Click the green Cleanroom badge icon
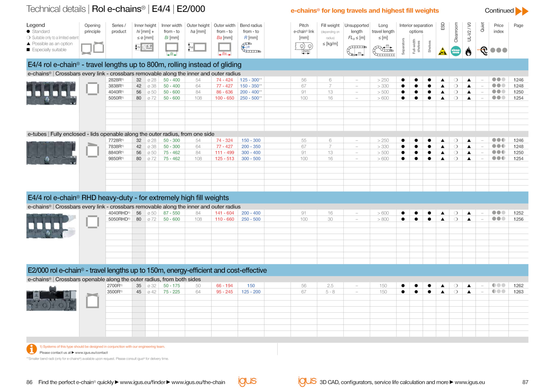Screen dimensions: 555x392 [456, 51]
